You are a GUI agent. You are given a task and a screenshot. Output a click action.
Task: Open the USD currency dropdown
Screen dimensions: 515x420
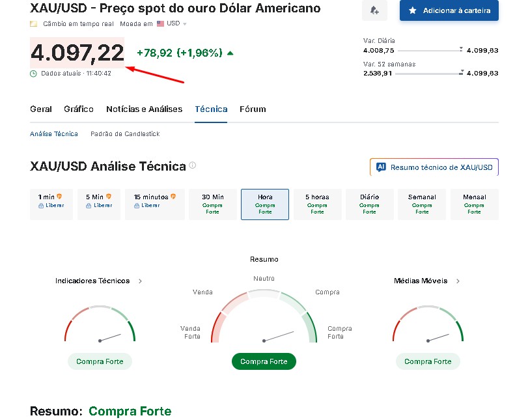point(176,23)
